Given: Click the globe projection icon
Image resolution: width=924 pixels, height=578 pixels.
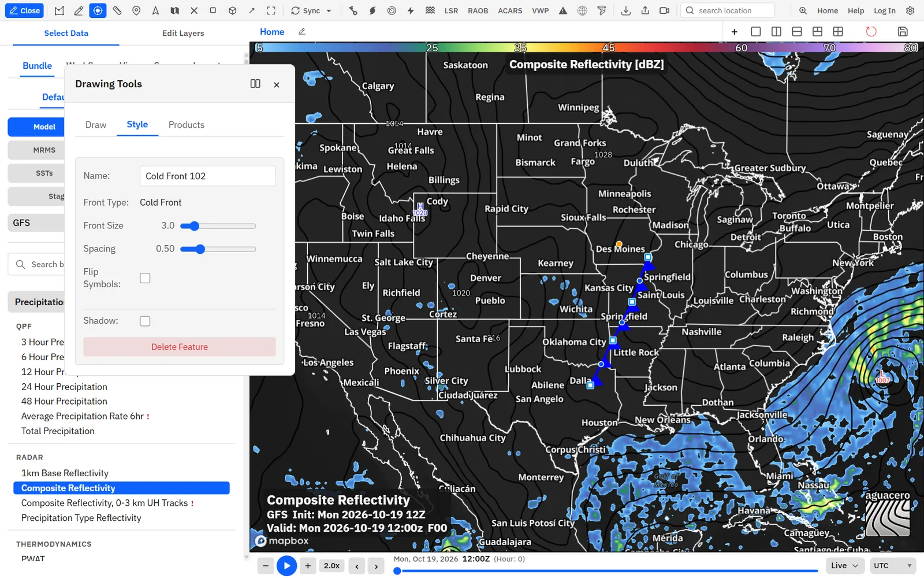Looking at the screenshot, I should [x=582, y=10].
